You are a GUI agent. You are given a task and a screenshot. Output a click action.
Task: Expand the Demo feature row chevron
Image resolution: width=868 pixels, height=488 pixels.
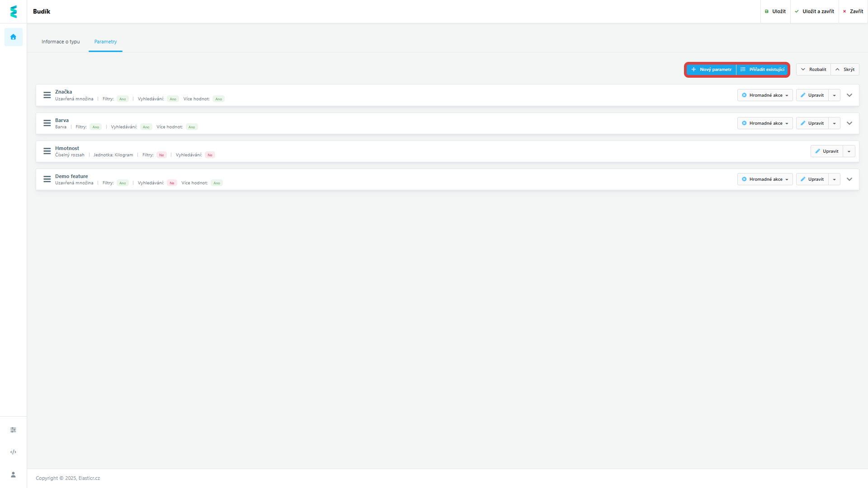(x=849, y=179)
